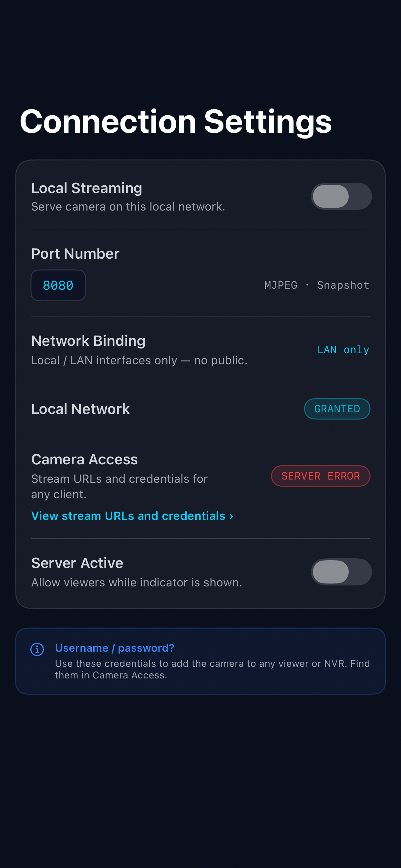Click the credentials info card body text
Image resolution: width=401 pixels, height=868 pixels.
[212, 669]
